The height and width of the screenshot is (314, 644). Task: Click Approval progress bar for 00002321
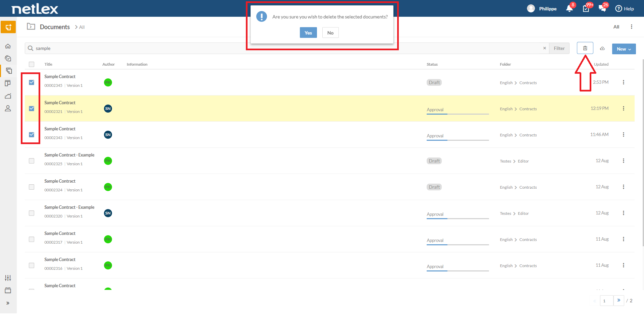458,114
